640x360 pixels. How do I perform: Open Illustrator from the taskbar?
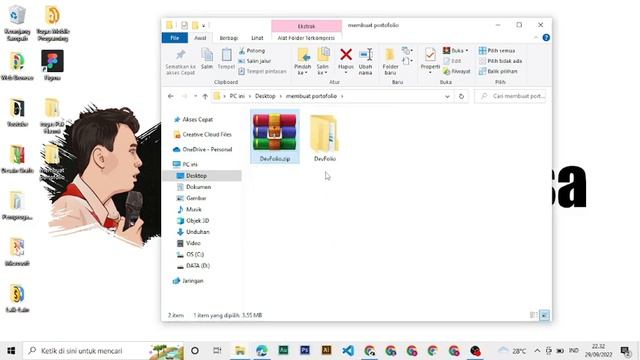tap(326, 351)
